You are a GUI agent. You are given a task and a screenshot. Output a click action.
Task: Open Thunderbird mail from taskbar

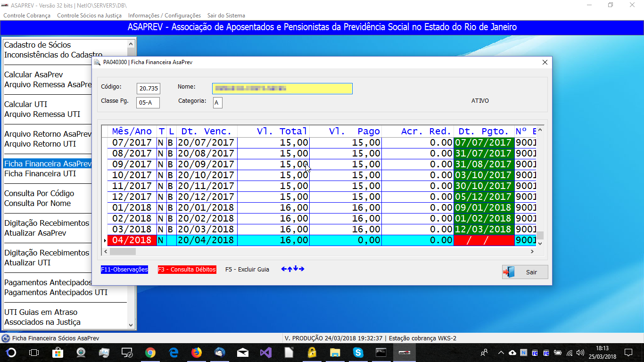pos(220,352)
